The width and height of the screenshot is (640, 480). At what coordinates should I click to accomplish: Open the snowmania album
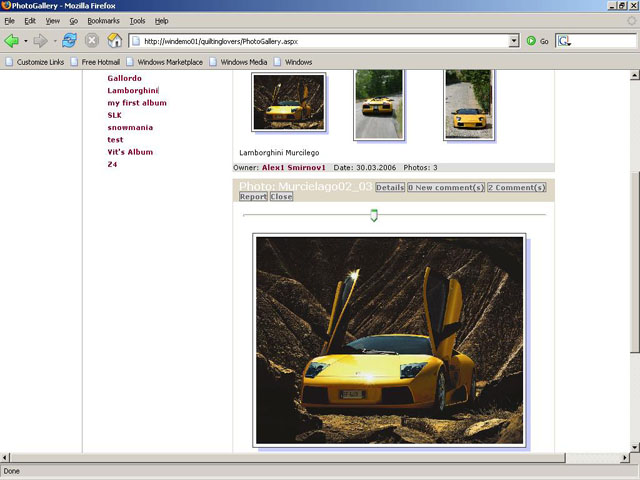pyautogui.click(x=130, y=127)
